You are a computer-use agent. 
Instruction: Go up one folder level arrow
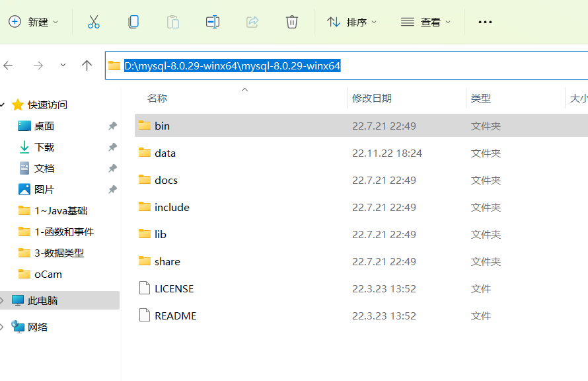(x=87, y=65)
